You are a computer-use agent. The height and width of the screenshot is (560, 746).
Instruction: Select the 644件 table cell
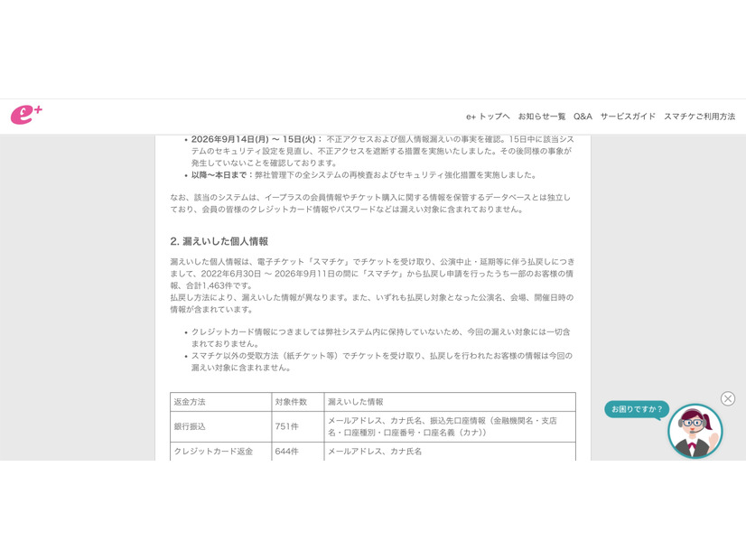[298, 452]
